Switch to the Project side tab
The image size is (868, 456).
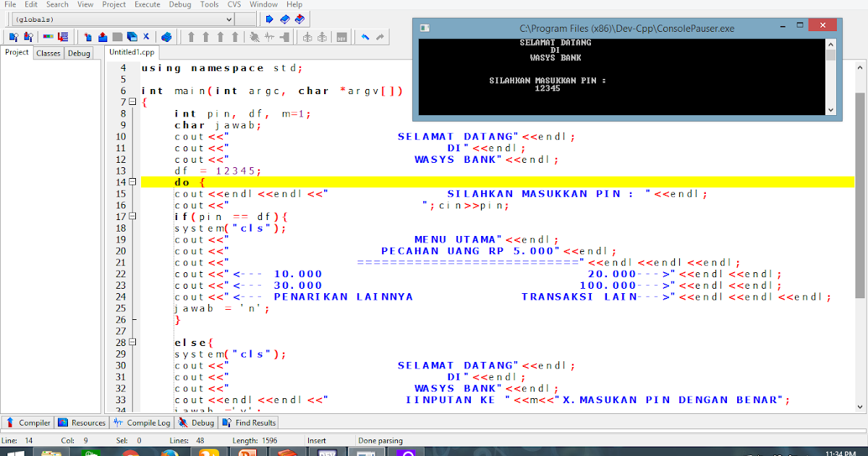(x=17, y=52)
